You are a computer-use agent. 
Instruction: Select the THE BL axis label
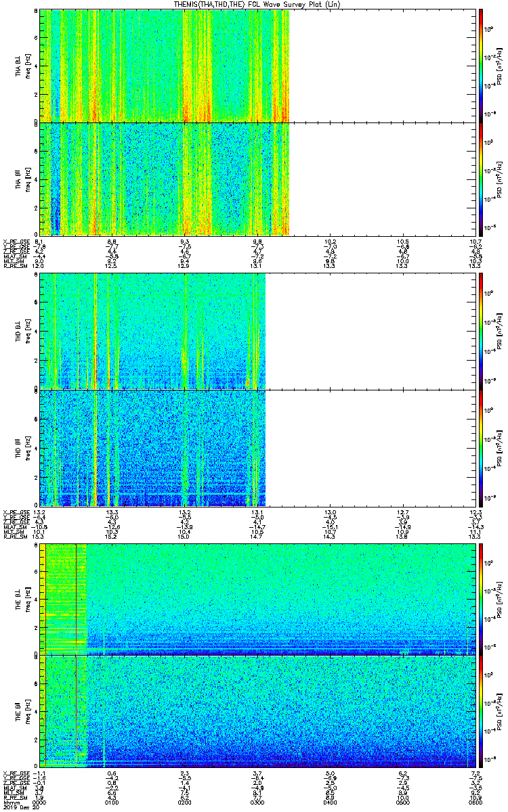pos(19,600)
